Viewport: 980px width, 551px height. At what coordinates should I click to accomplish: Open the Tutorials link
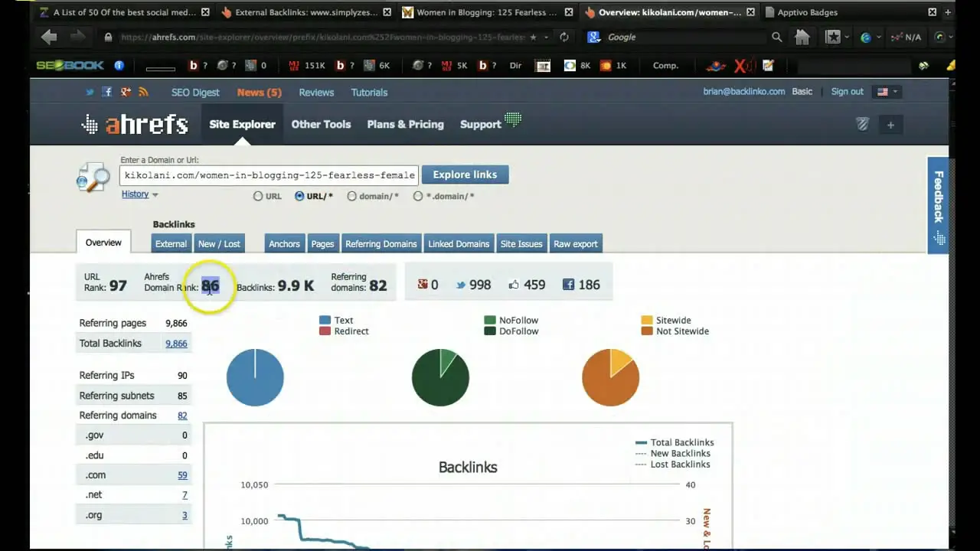pyautogui.click(x=369, y=93)
